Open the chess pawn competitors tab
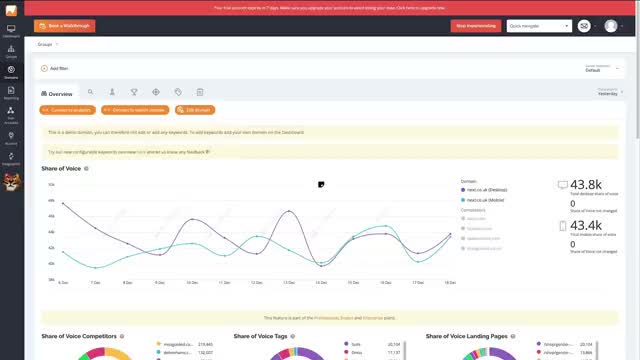640x360 pixels. 112,92
